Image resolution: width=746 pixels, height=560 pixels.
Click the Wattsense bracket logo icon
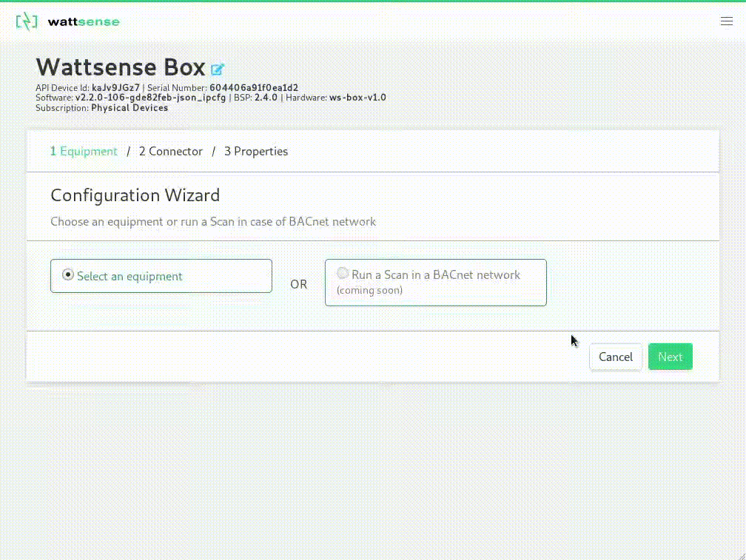point(26,21)
